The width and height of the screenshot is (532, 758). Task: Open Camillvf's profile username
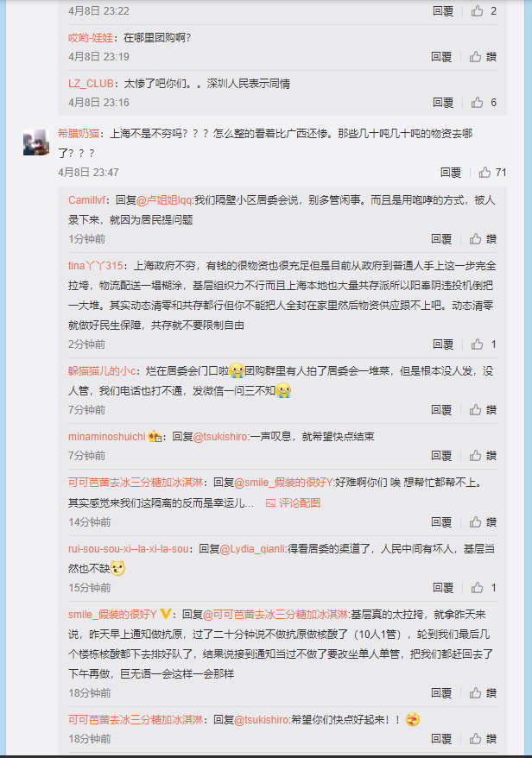(x=86, y=199)
